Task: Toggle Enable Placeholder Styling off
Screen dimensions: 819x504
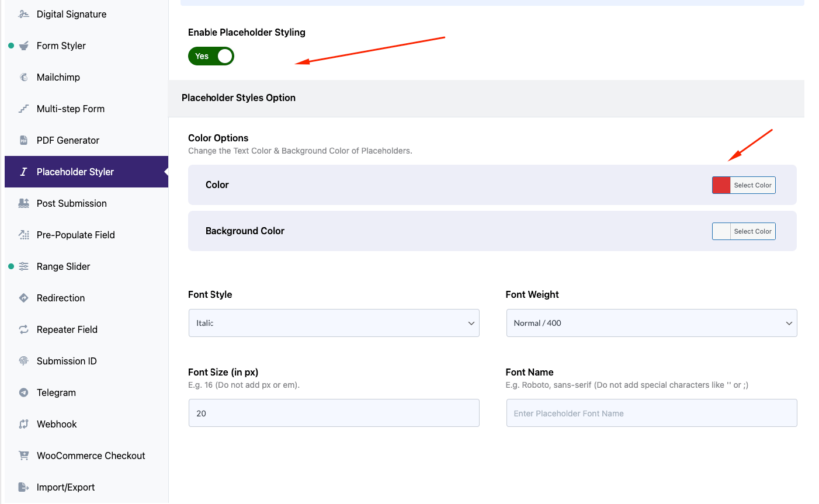Action: (x=211, y=56)
